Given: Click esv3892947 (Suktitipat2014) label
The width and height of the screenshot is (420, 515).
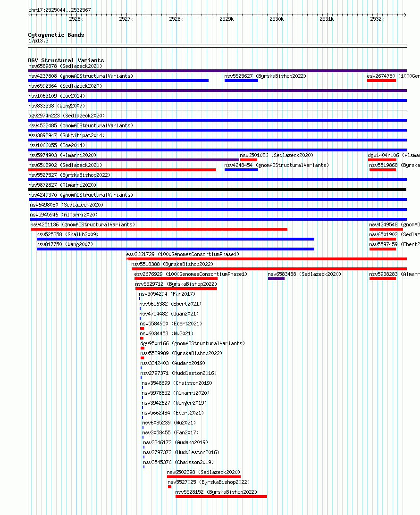Looking at the screenshot, I should [x=67, y=135].
